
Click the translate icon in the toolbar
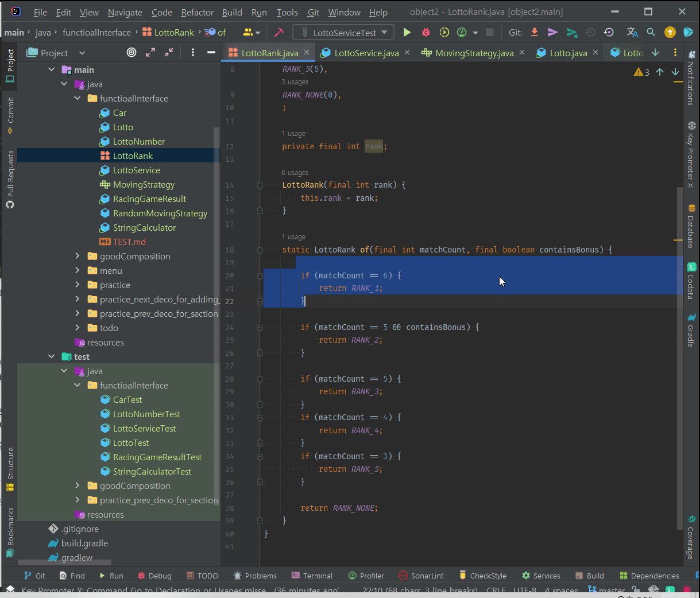tap(632, 33)
